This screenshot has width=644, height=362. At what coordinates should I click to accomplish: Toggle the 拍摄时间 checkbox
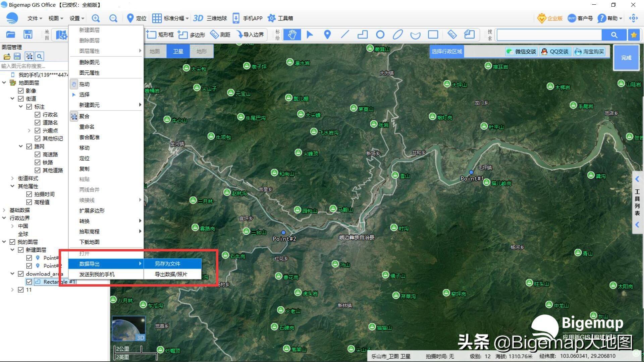(29, 194)
